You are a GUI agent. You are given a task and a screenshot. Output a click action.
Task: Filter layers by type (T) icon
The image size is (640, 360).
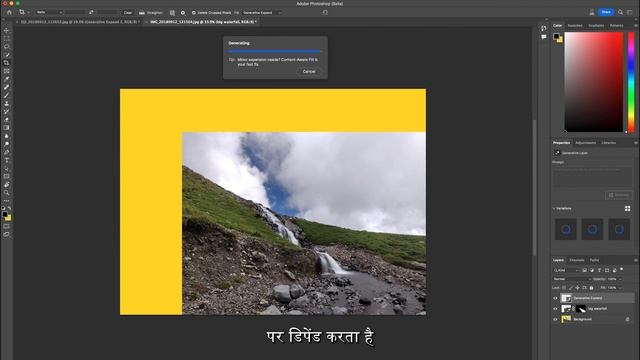click(x=599, y=270)
